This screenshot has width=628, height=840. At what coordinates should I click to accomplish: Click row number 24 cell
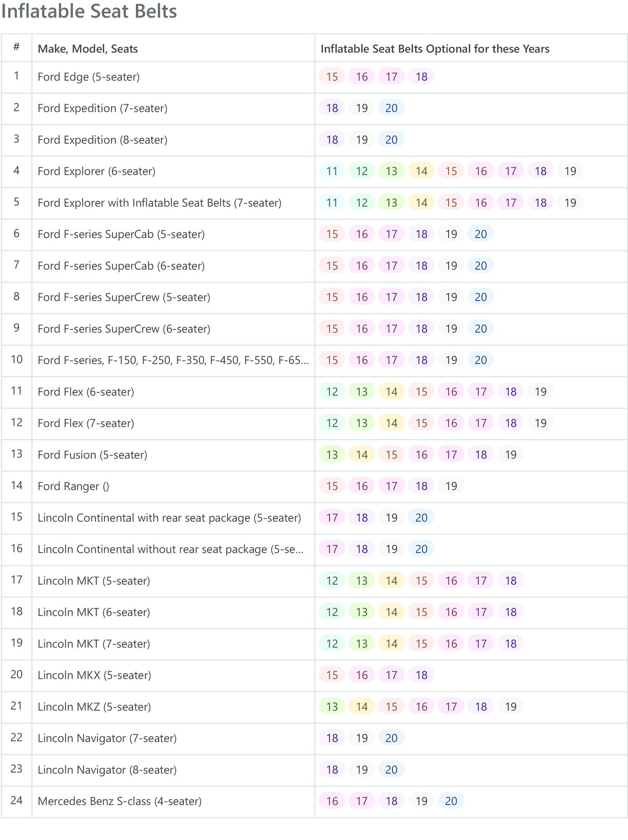16,800
